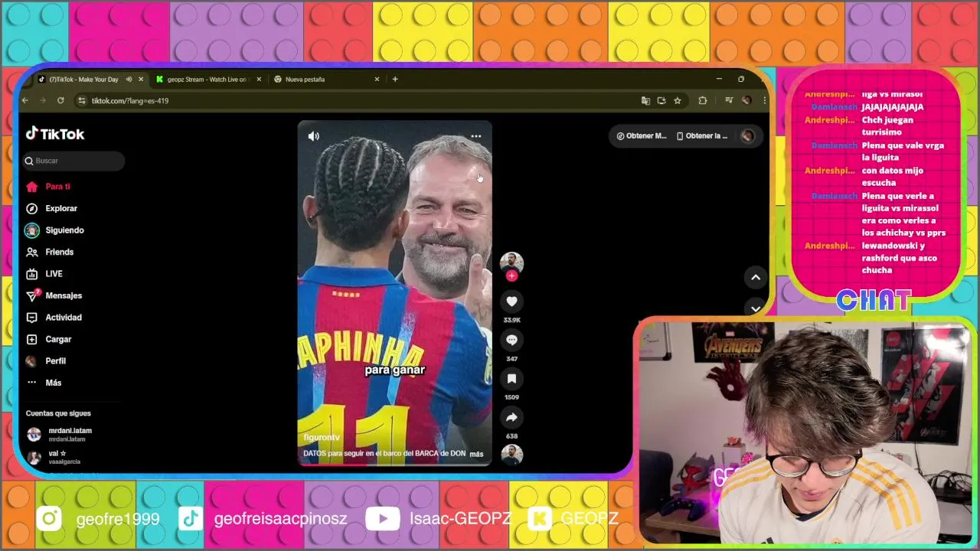Click the Isaac-GEOPZ channel text
The height and width of the screenshot is (551, 980).
460,519
